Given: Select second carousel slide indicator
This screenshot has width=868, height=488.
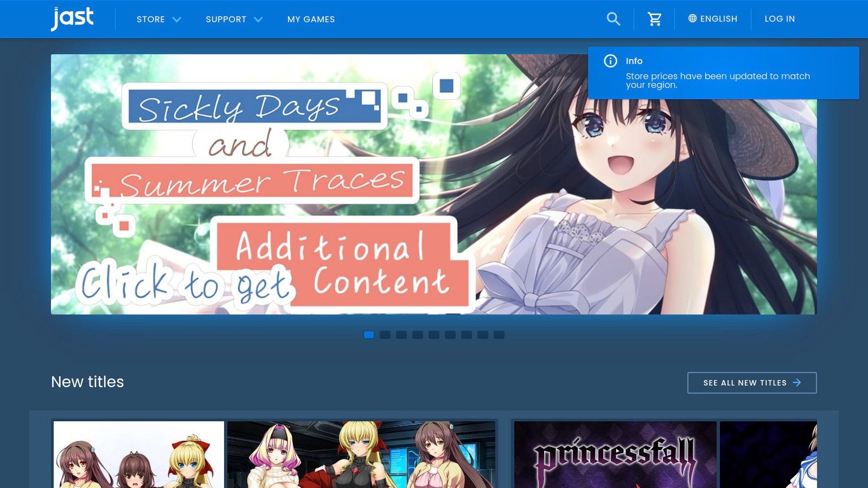Looking at the screenshot, I should tap(385, 335).
